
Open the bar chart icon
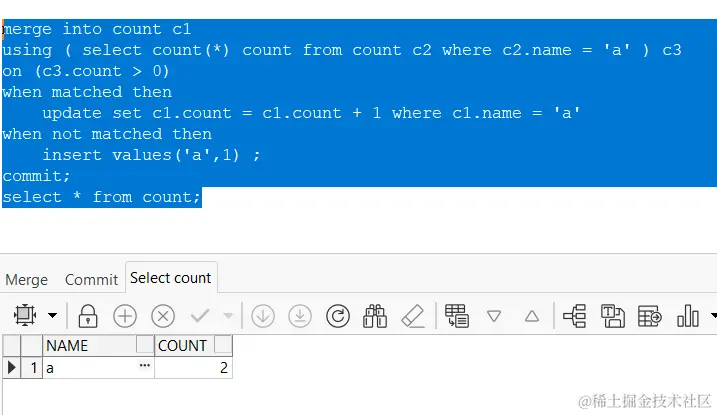pyautogui.click(x=688, y=316)
